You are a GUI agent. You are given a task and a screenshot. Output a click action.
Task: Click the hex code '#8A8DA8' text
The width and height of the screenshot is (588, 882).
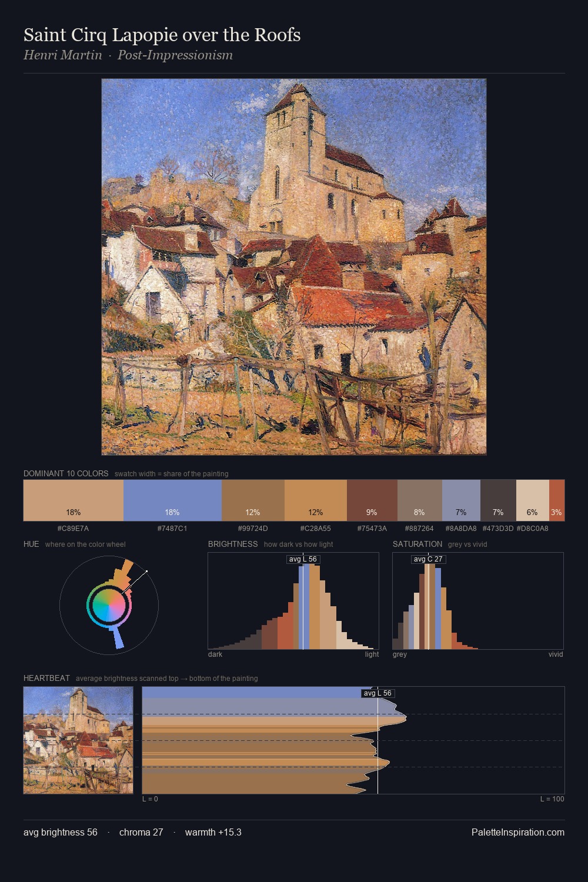[x=461, y=529]
